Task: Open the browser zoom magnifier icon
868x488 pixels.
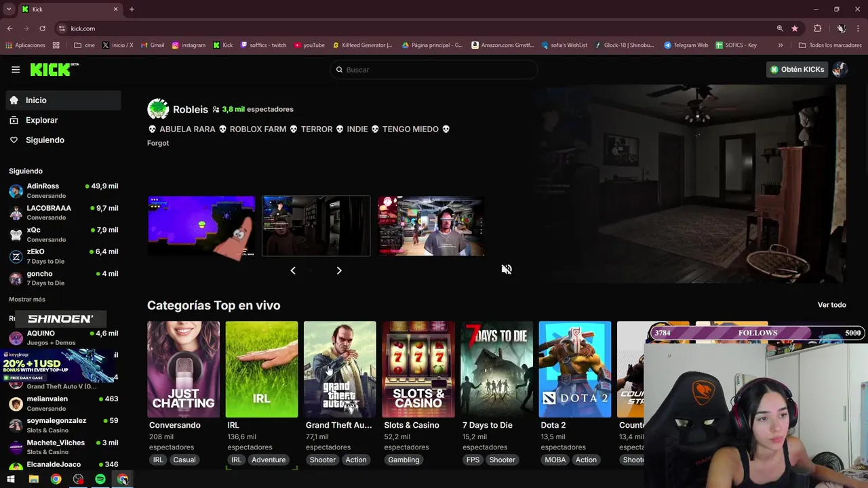Action: pos(780,28)
